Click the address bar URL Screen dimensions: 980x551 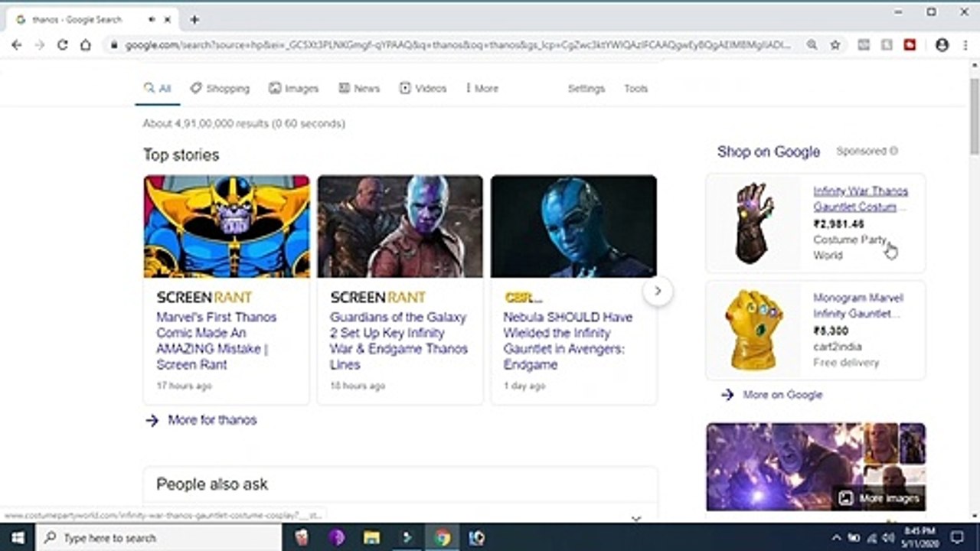click(x=458, y=45)
